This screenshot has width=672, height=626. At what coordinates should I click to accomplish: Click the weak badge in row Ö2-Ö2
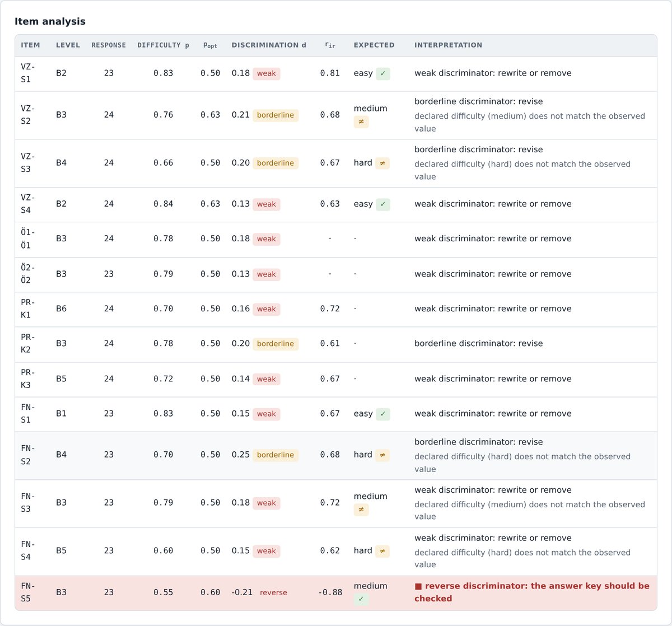coord(267,274)
